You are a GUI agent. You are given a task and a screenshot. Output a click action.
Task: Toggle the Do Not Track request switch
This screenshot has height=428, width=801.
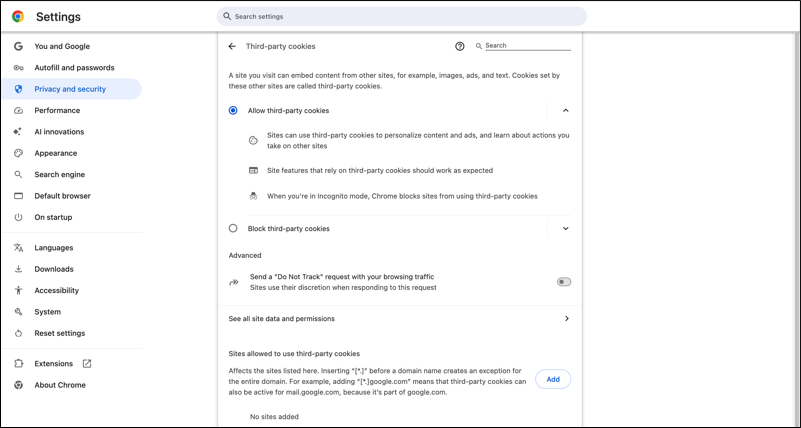coord(564,282)
